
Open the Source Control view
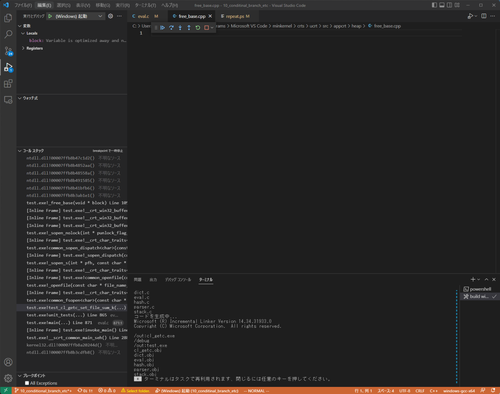[x=8, y=51]
